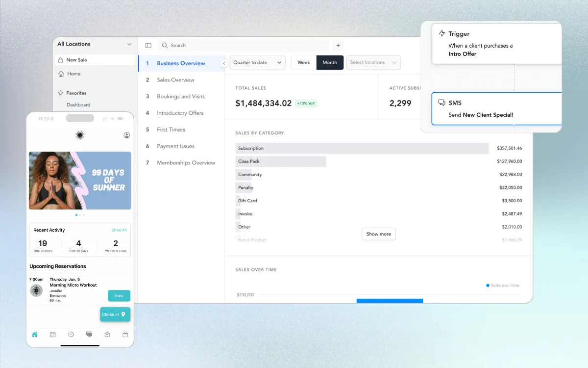Click the Subscription sales bar
Screen dimensions: 588x368
362,148
